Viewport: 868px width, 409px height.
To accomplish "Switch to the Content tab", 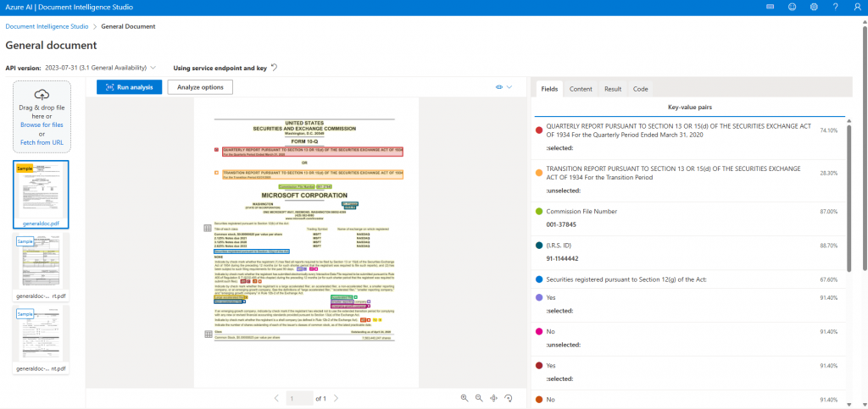I will [x=581, y=88].
